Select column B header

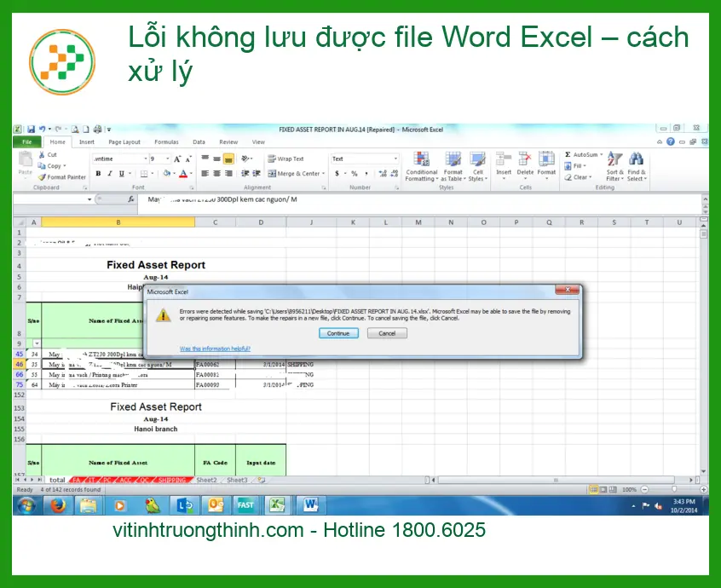point(118,222)
